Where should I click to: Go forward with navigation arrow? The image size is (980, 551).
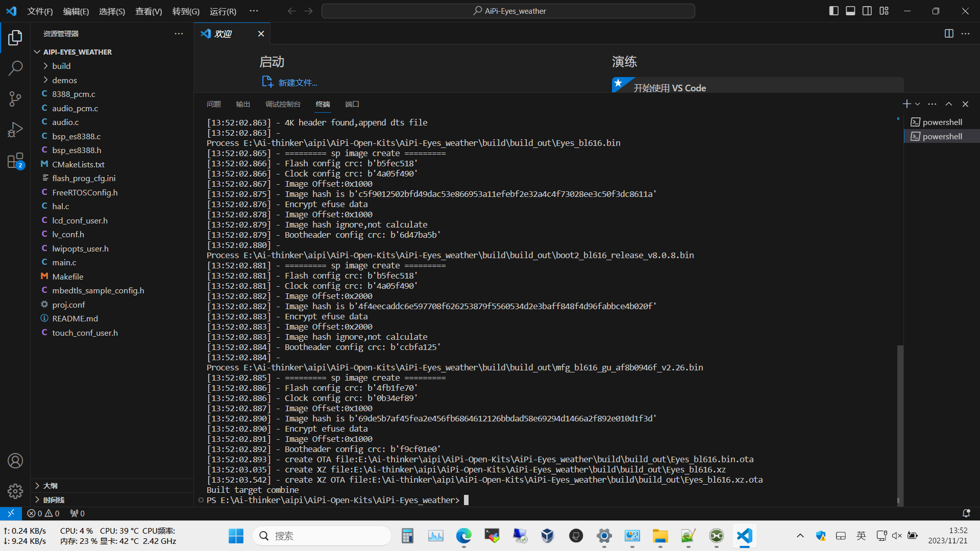click(308, 11)
